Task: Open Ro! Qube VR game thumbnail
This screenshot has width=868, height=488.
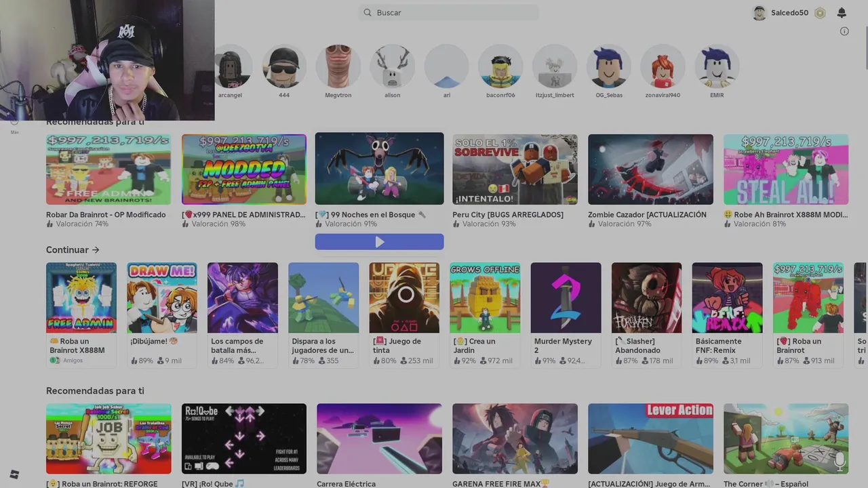Action: (x=244, y=439)
